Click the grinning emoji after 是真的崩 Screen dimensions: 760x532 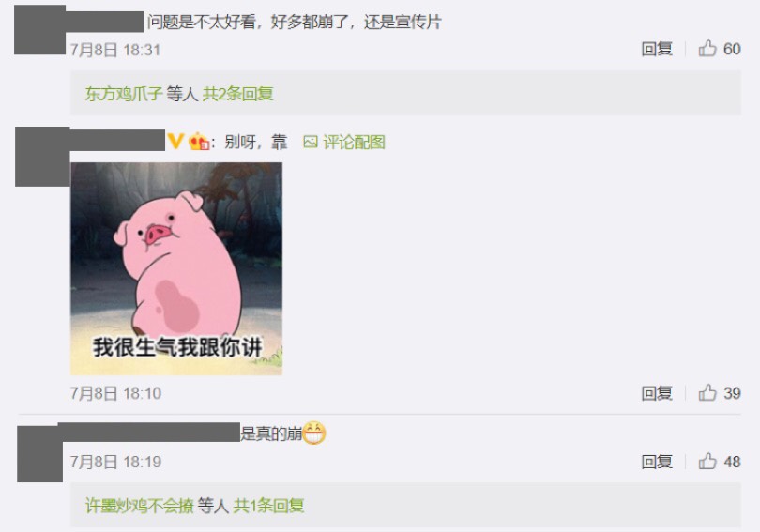tap(314, 433)
